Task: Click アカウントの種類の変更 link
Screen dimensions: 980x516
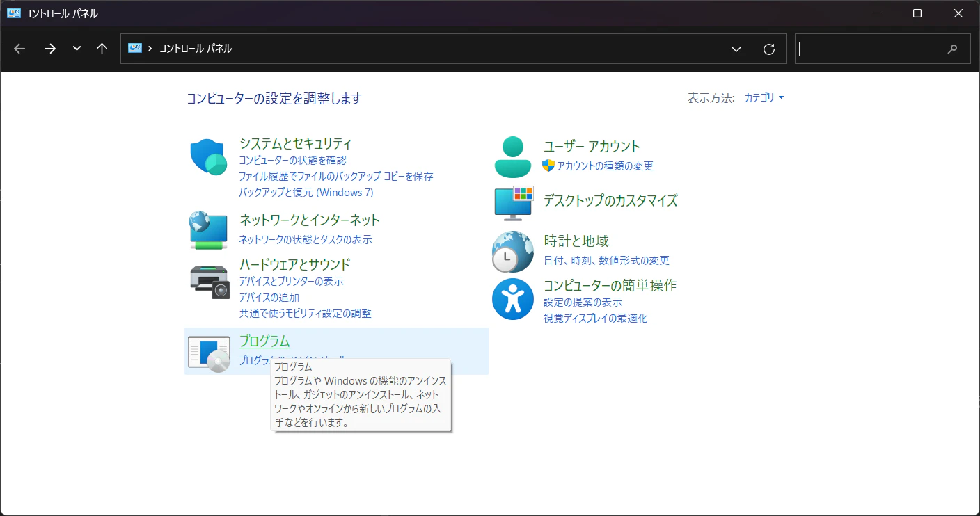Action: point(605,166)
